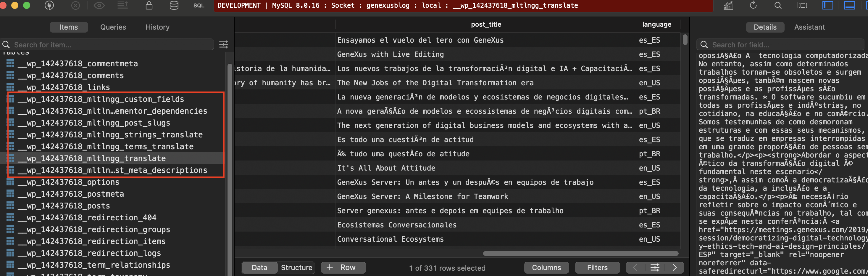Click the Search for field input
Screen dimensions: 868x276
pyautogui.click(x=780, y=44)
